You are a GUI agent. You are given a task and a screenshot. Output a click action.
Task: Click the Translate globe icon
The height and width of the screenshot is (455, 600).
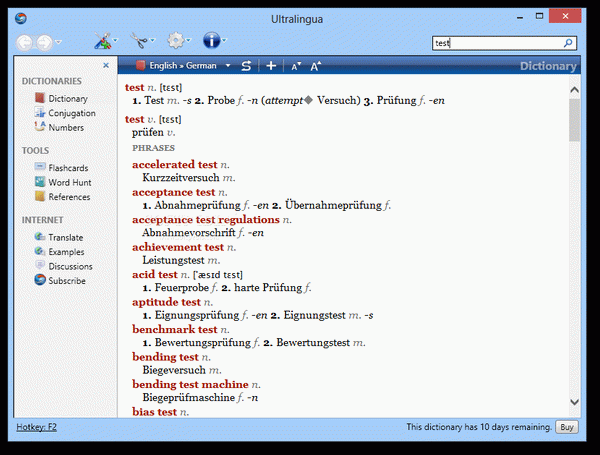[x=40, y=236]
